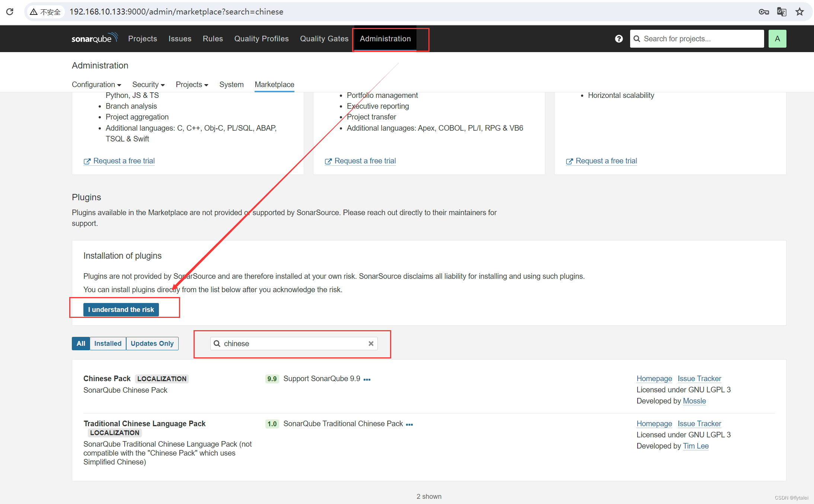Open Configuration dropdown menu
This screenshot has width=814, height=504.
coord(96,84)
